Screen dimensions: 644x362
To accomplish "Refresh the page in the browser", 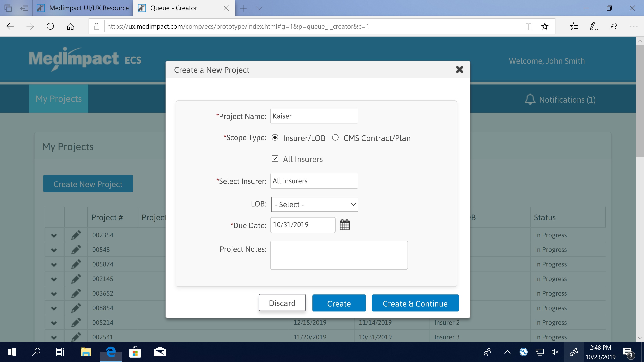I will [50, 26].
